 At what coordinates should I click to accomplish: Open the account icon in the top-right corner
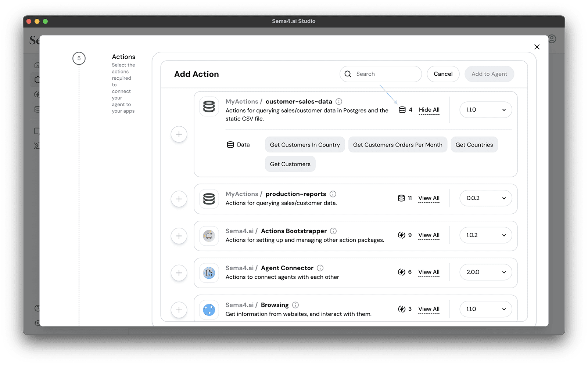553,39
